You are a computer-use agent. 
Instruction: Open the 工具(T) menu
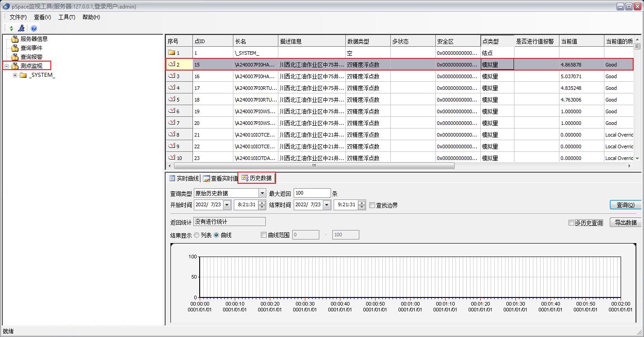pyautogui.click(x=67, y=17)
